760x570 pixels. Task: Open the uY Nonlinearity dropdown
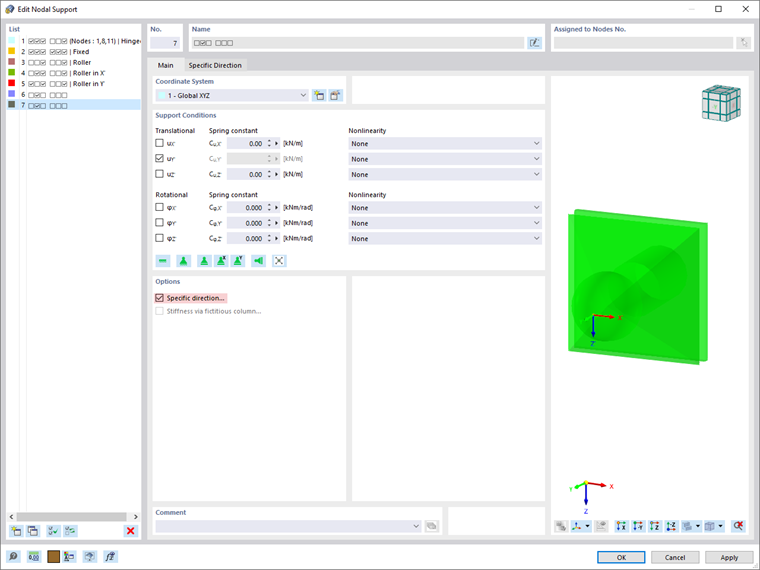click(445, 159)
